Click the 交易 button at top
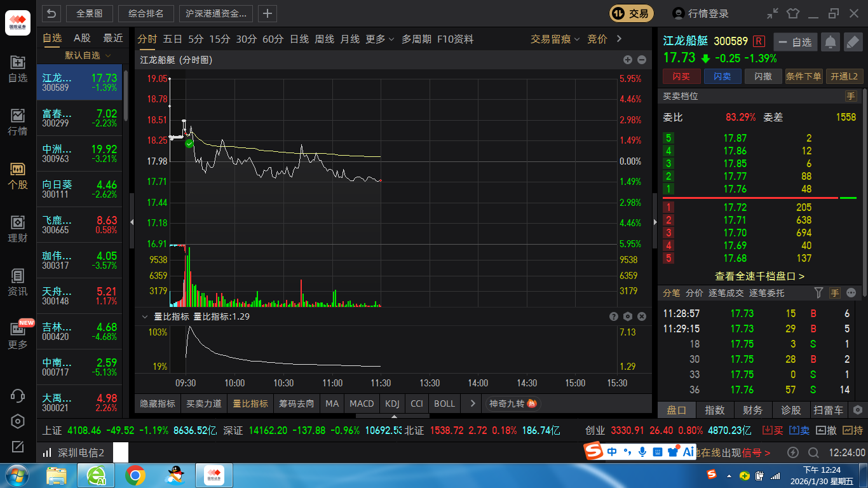Viewport: 868px width, 488px height. pyautogui.click(x=632, y=13)
